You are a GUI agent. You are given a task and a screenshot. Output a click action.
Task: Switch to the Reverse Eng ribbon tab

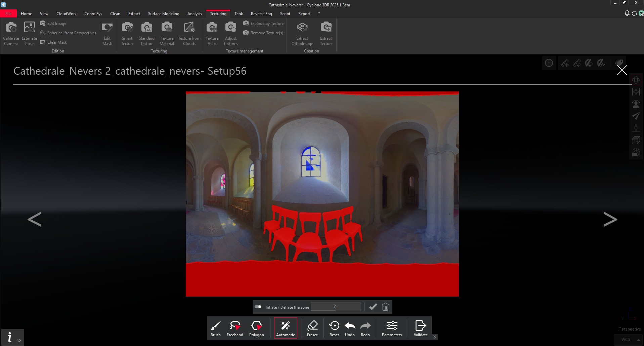tap(261, 13)
